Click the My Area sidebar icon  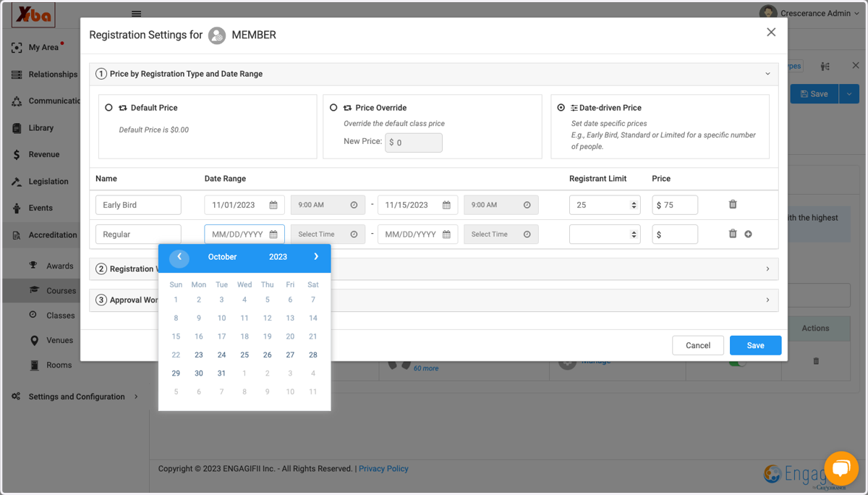click(17, 48)
